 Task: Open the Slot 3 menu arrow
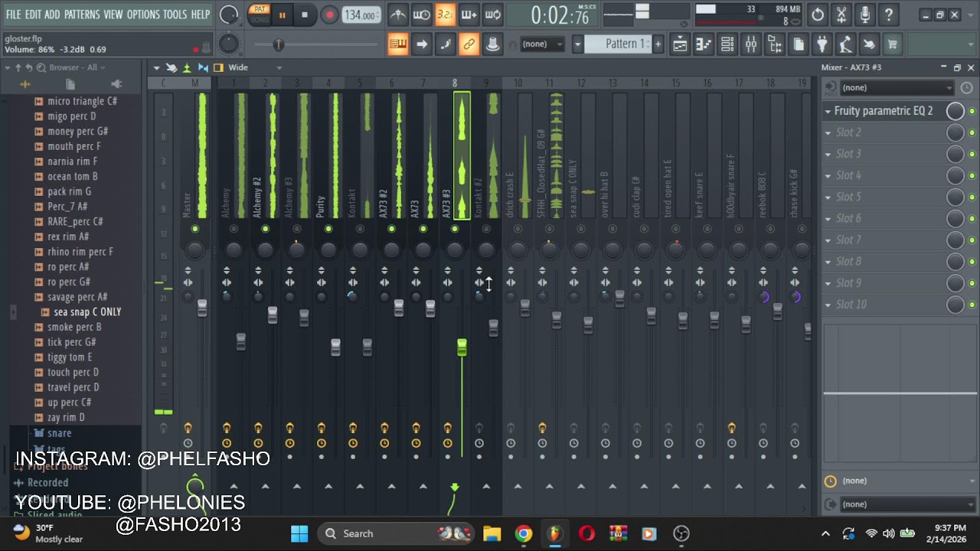pyautogui.click(x=828, y=154)
